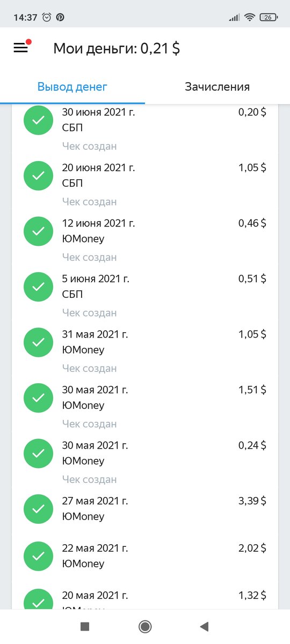Select the 2,02 $ withdrawal amount

(x=252, y=548)
